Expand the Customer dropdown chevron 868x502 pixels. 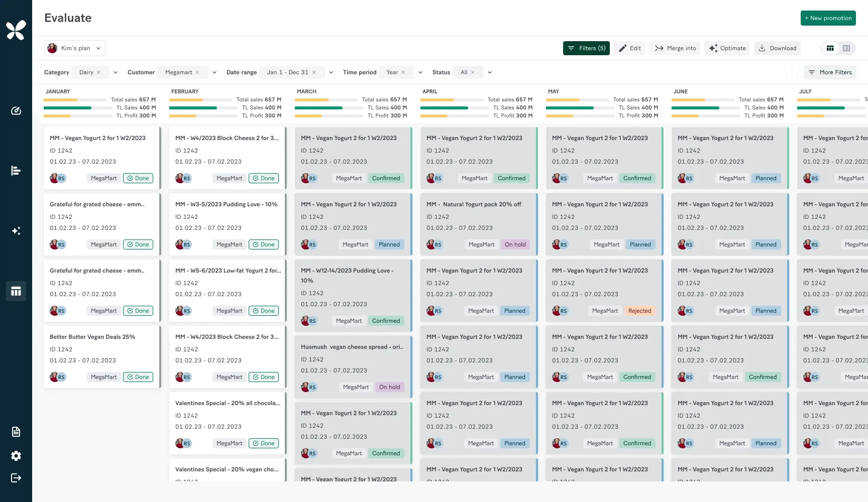point(214,72)
